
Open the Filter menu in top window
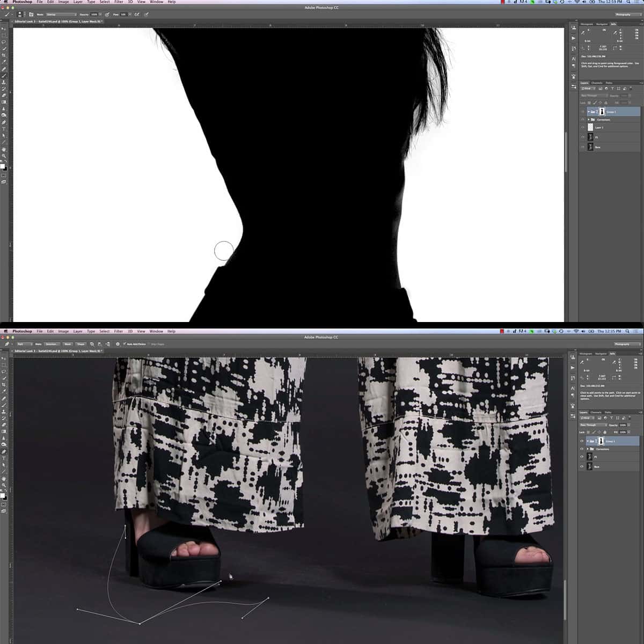[x=119, y=2]
